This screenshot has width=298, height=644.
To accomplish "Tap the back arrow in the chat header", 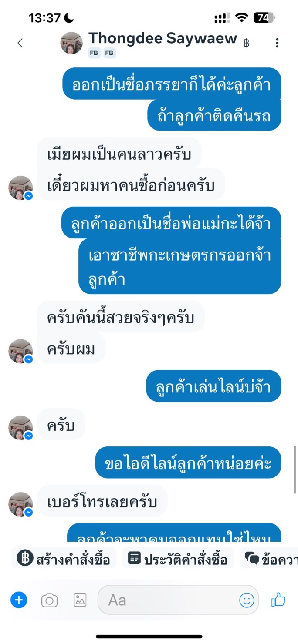I will [20, 43].
